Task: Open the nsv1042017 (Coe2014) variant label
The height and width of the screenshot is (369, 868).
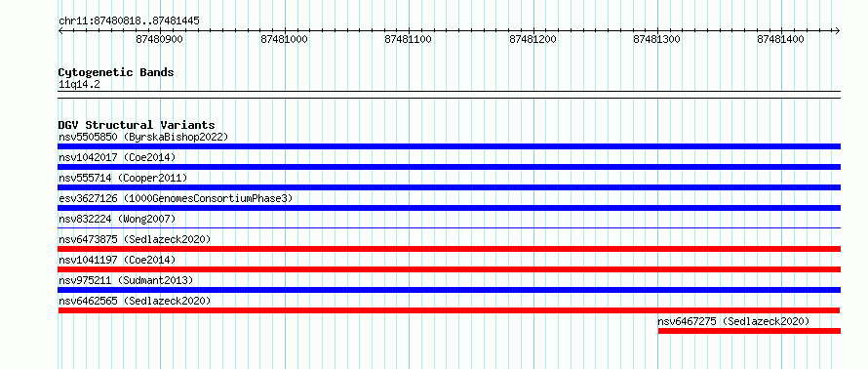Action: coord(117,157)
